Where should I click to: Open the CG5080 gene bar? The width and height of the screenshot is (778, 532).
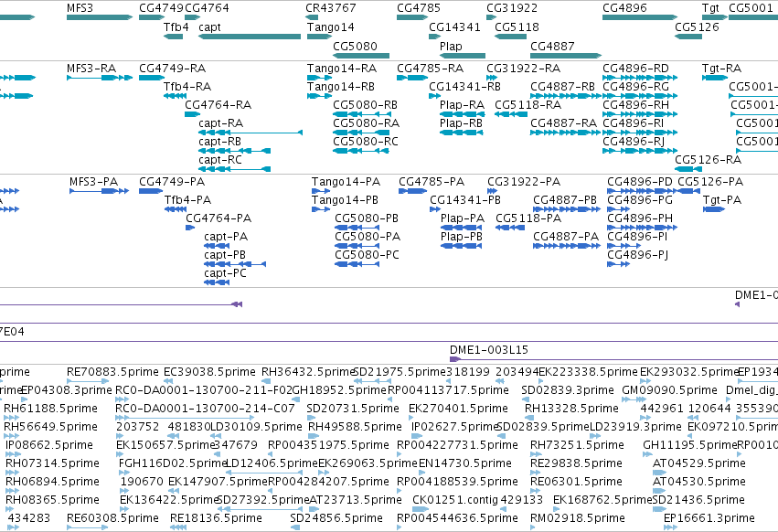point(361,56)
